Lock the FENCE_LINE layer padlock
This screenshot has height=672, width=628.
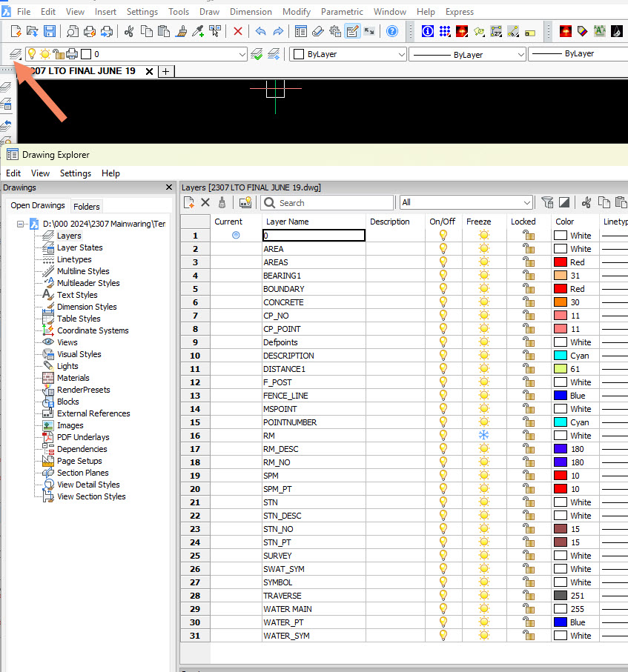pos(529,396)
